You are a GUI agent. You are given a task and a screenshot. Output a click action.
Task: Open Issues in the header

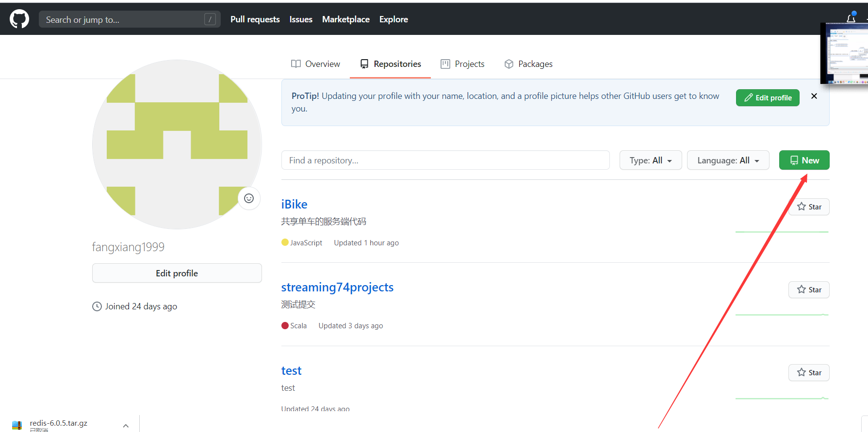(301, 19)
